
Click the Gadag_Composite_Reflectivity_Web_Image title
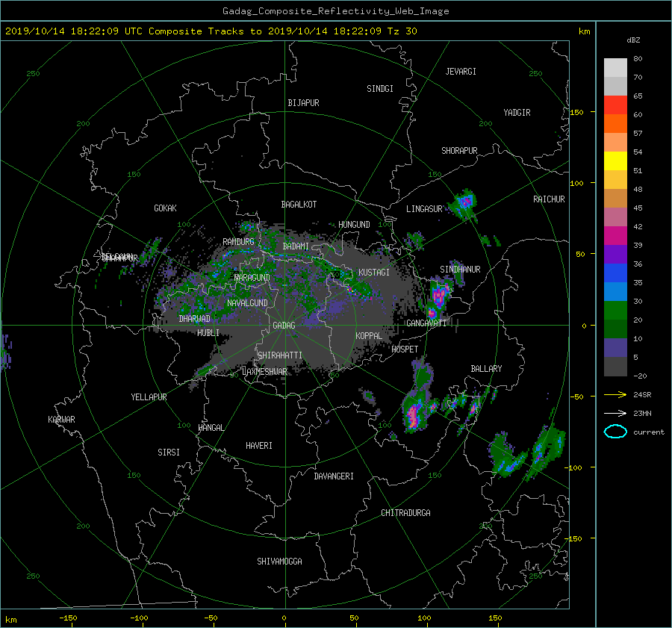pyautogui.click(x=335, y=11)
